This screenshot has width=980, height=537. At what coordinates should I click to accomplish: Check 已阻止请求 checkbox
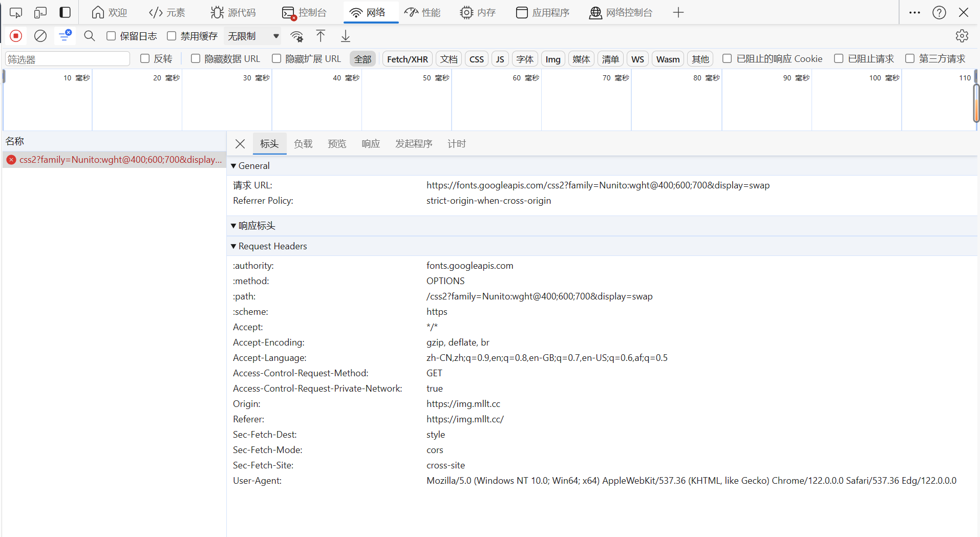(839, 58)
